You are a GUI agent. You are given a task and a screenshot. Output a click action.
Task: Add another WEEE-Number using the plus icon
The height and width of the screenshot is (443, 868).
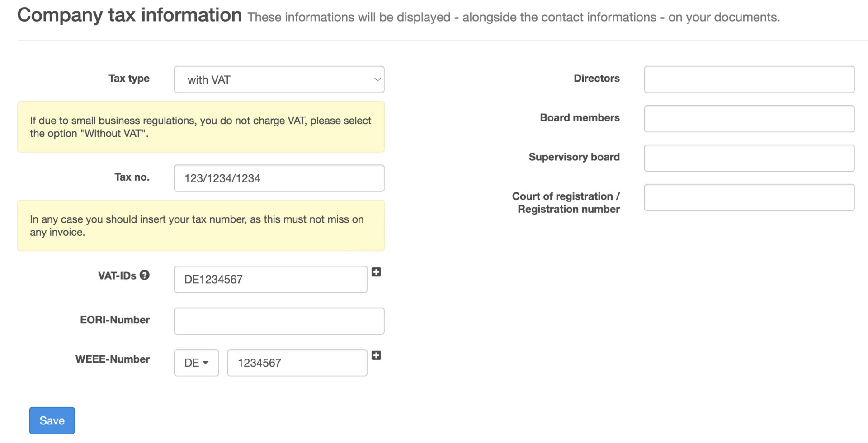376,355
